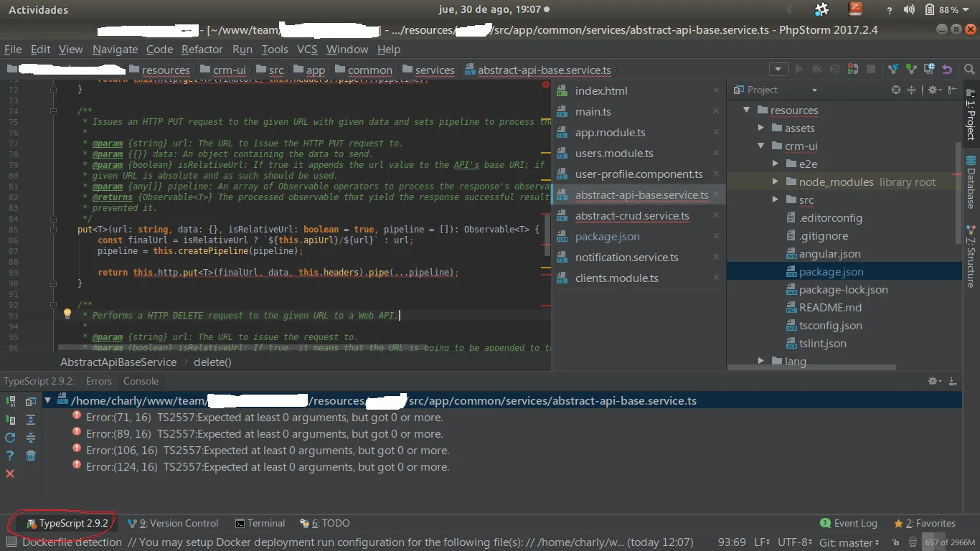Click the blue question mark help icon
The width and height of the screenshot is (980, 551).
[x=10, y=456]
